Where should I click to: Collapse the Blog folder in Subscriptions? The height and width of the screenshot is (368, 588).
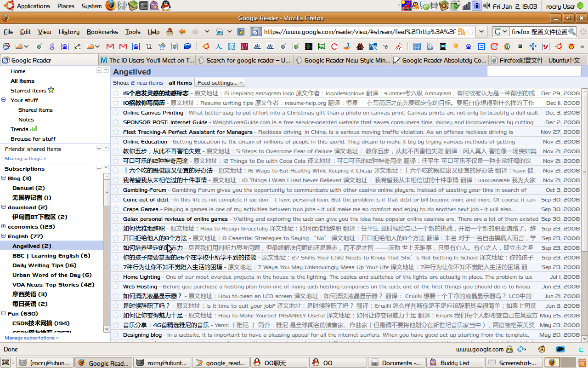click(x=4, y=178)
